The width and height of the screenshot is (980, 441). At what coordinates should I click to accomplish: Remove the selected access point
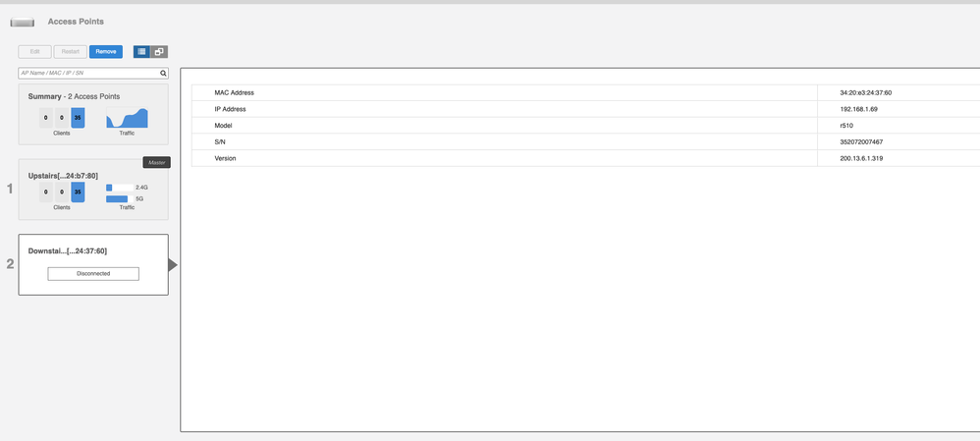(x=106, y=52)
